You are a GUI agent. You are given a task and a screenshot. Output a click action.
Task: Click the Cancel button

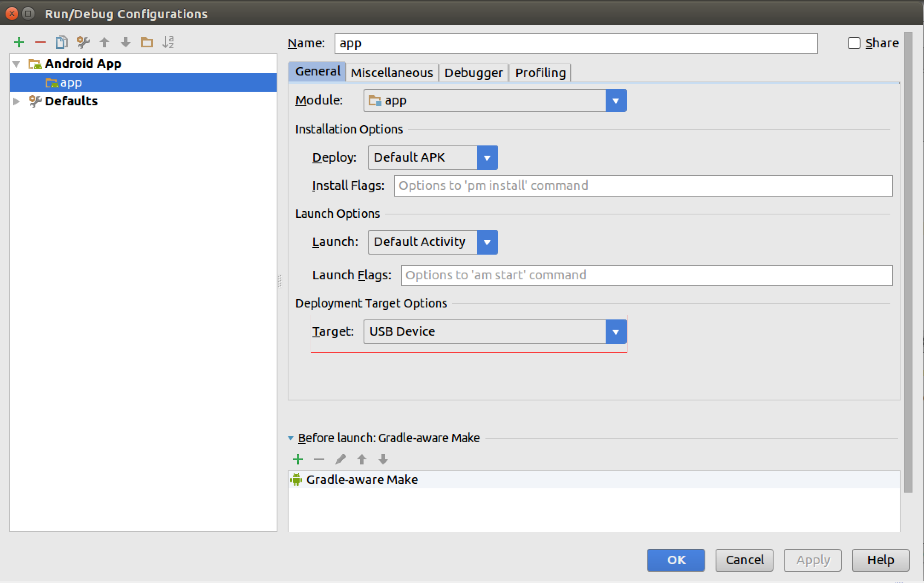745,560
